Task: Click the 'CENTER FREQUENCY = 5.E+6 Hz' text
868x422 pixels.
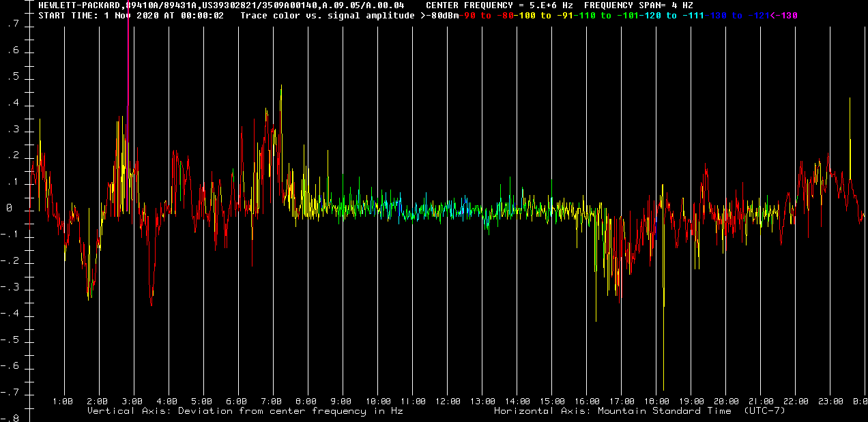Action: 499,5
